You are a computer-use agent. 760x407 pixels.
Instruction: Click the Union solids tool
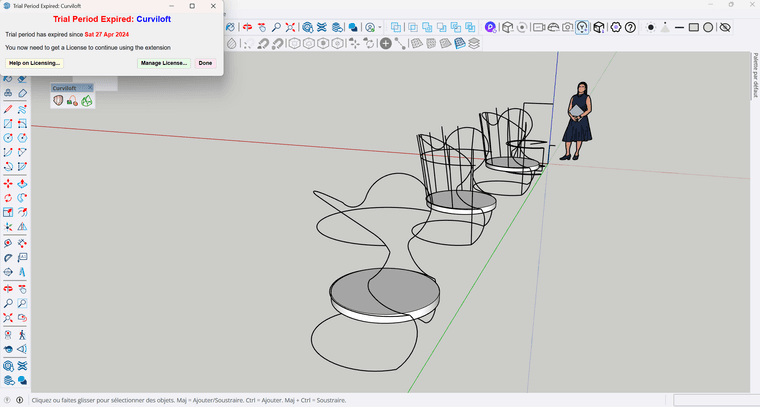427,27
